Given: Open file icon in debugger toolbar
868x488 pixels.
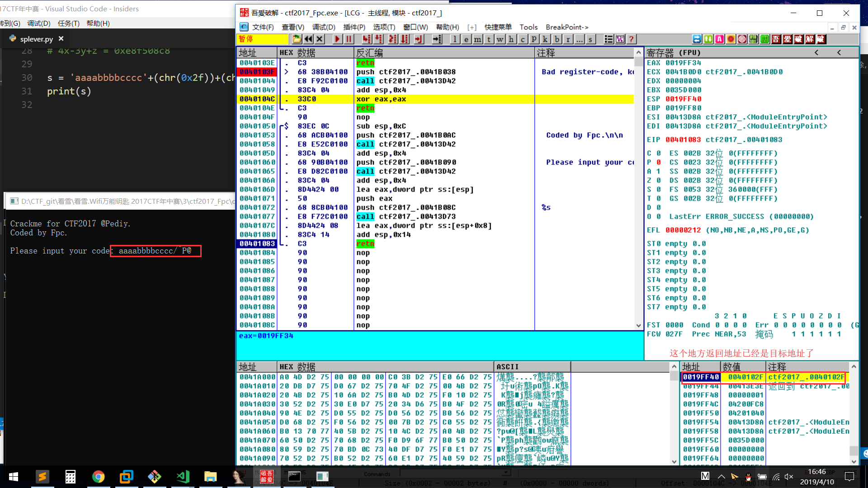Looking at the screenshot, I should click(x=297, y=39).
